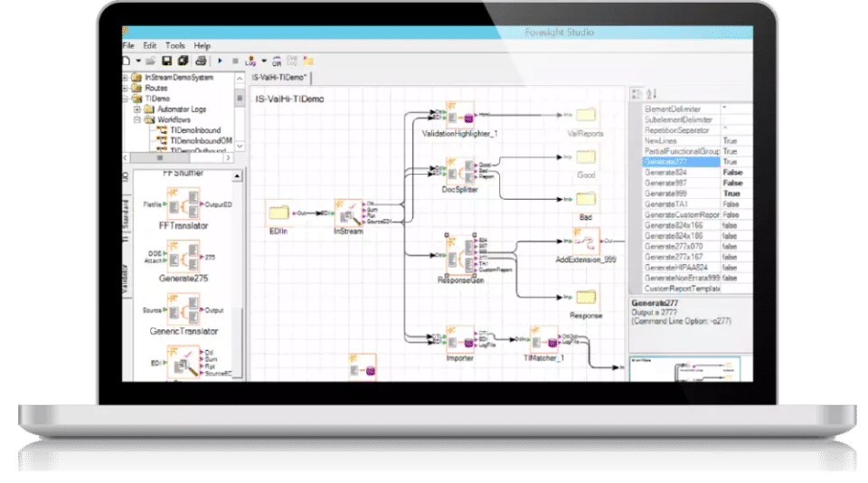
Task: Click the New document toolbar icon
Action: point(127,61)
